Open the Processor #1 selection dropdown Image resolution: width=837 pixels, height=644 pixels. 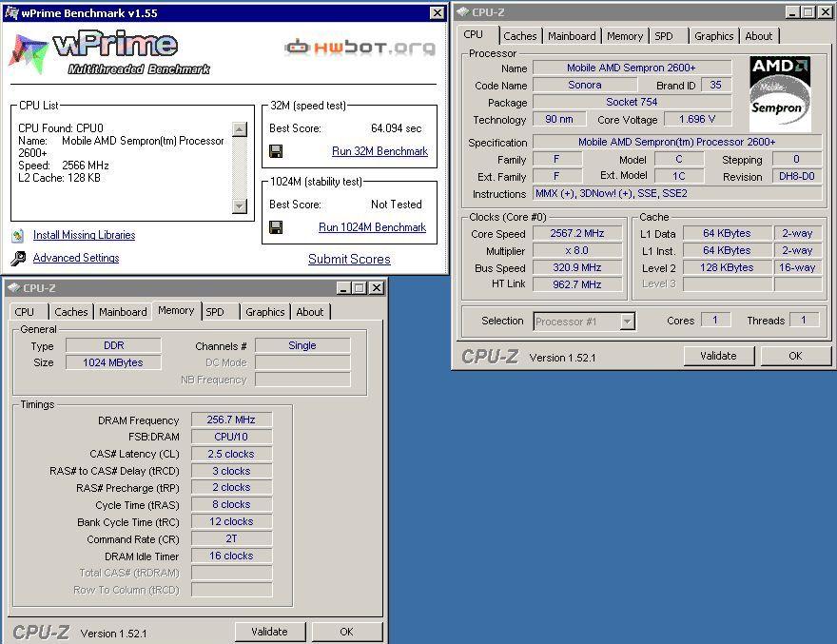pyautogui.click(x=627, y=322)
